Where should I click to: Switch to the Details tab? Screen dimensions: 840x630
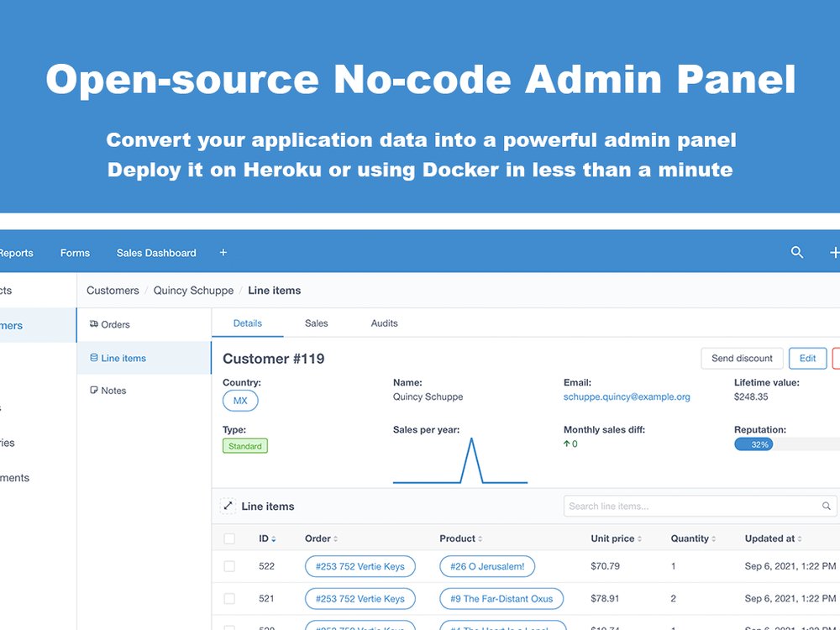pyautogui.click(x=248, y=323)
